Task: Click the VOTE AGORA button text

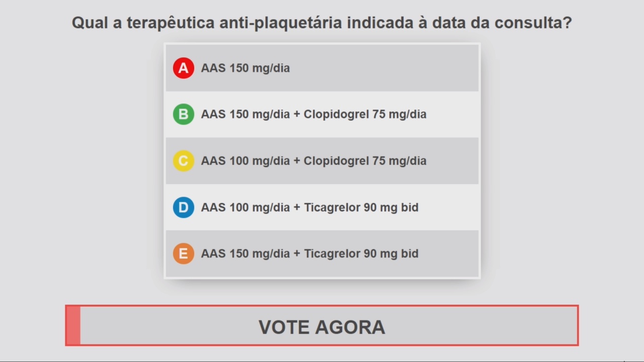Action: pyautogui.click(x=322, y=327)
